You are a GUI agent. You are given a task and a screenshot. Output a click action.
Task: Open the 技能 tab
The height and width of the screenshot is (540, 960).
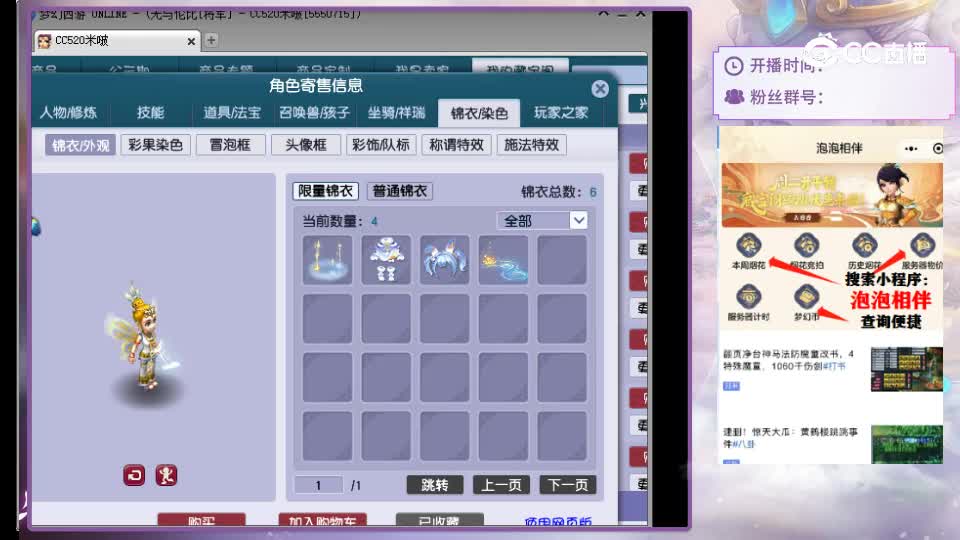point(151,113)
